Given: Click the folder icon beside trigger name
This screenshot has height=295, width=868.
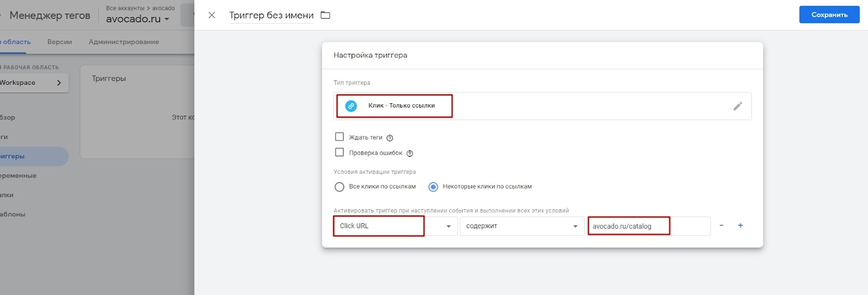Looking at the screenshot, I should pyautogui.click(x=325, y=15).
